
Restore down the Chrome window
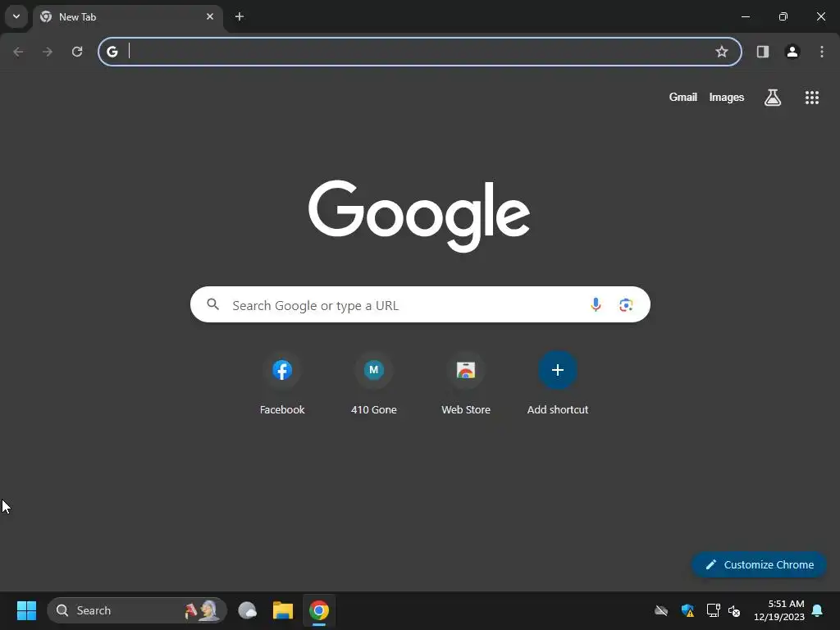pos(783,16)
